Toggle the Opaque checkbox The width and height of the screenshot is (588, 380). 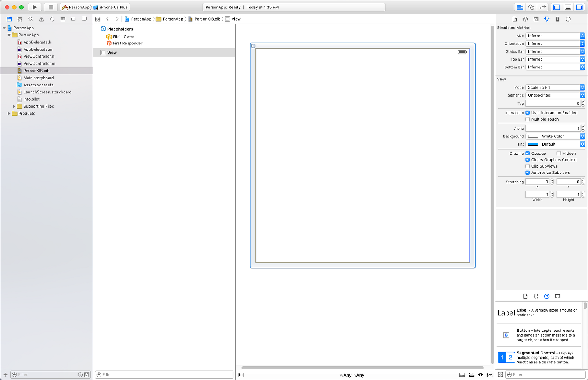[527, 153]
